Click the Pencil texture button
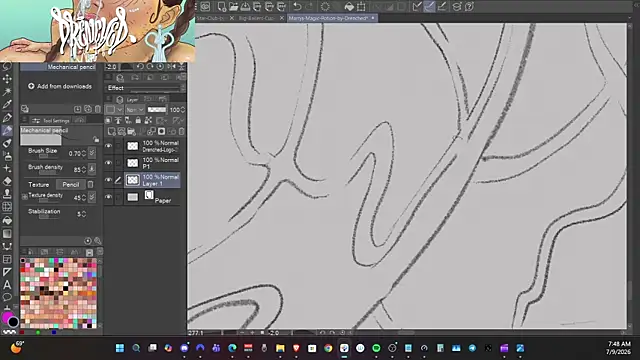Screen dimensions: 640x360 click(x=71, y=184)
